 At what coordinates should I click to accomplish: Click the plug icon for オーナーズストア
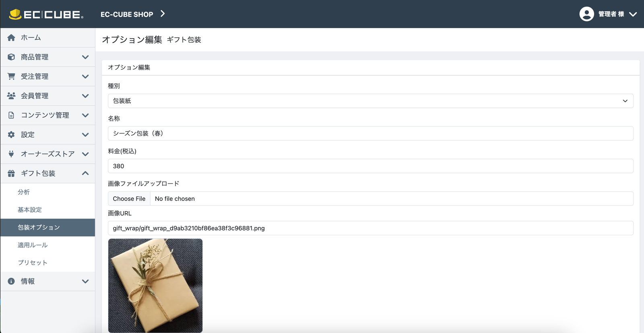[11, 154]
